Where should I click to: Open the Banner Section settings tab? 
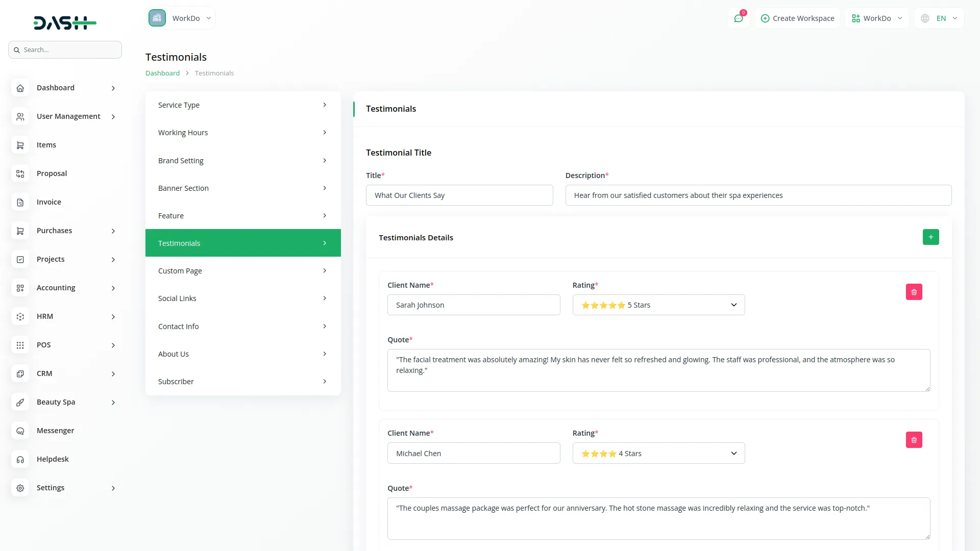click(x=242, y=188)
